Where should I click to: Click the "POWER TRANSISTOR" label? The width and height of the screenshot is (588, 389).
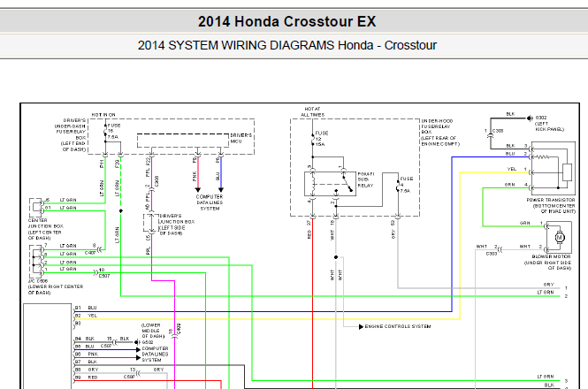(551, 200)
